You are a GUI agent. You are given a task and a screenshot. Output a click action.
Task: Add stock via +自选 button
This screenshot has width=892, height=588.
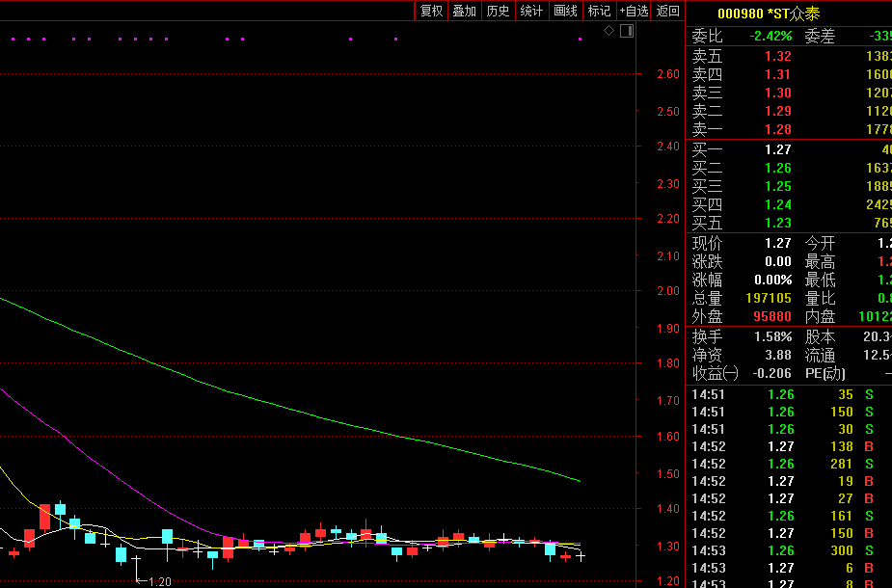(x=634, y=11)
